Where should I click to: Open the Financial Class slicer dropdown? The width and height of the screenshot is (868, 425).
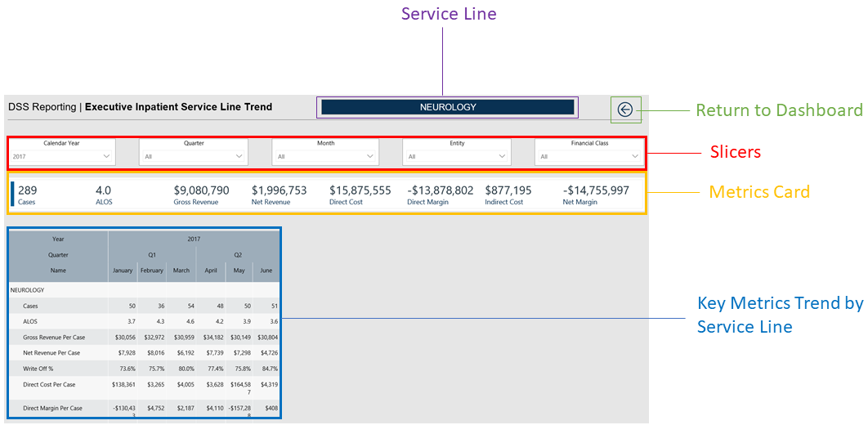click(x=589, y=157)
